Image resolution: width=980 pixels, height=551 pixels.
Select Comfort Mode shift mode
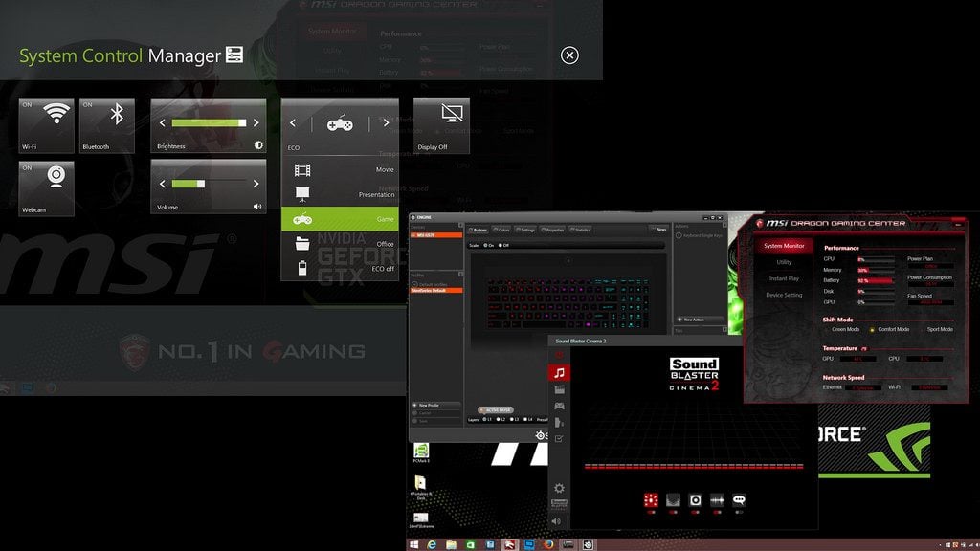pos(889,329)
